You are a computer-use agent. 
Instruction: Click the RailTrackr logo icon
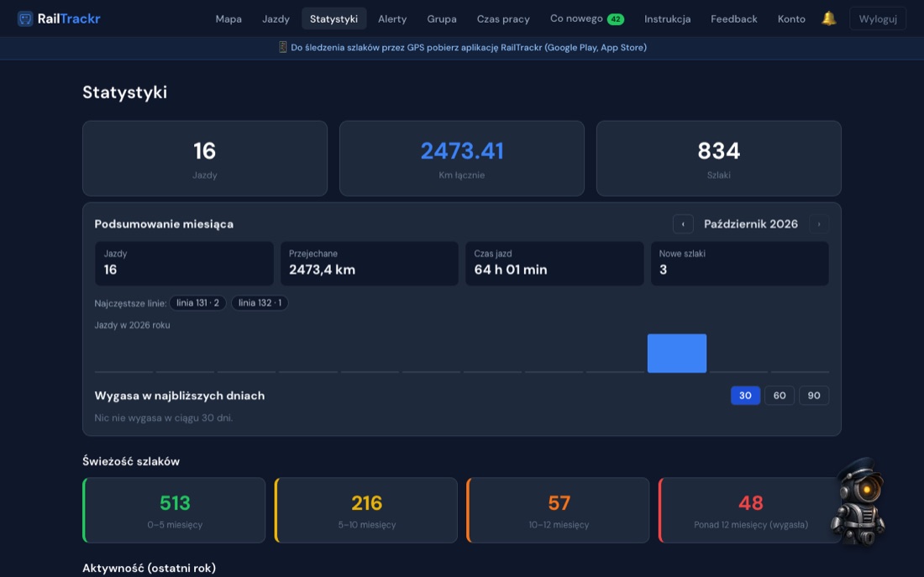point(24,18)
